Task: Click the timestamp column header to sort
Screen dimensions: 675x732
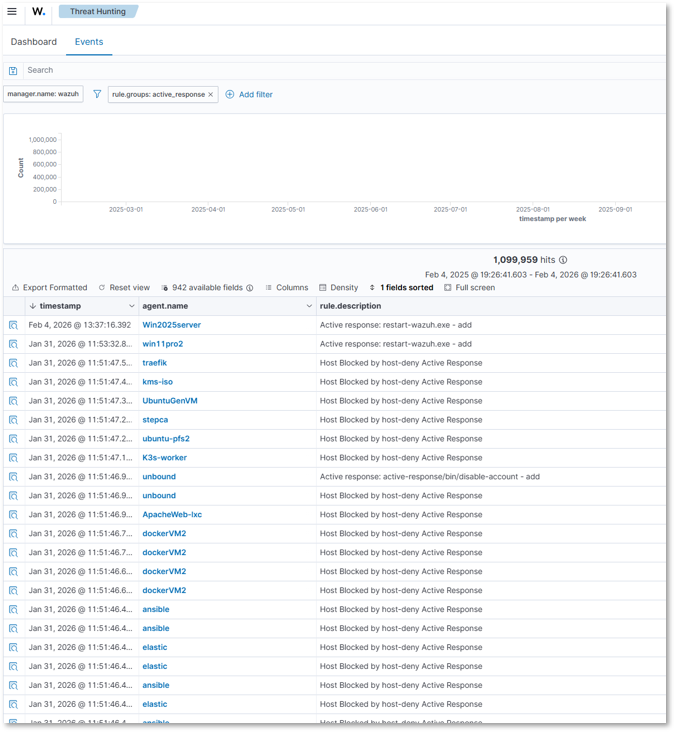Action: [60, 306]
